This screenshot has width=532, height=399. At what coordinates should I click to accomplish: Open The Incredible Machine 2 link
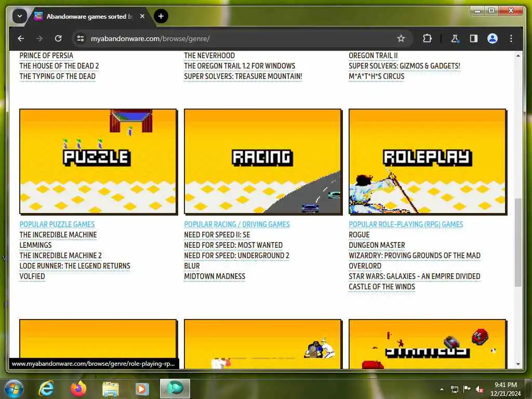(x=60, y=256)
